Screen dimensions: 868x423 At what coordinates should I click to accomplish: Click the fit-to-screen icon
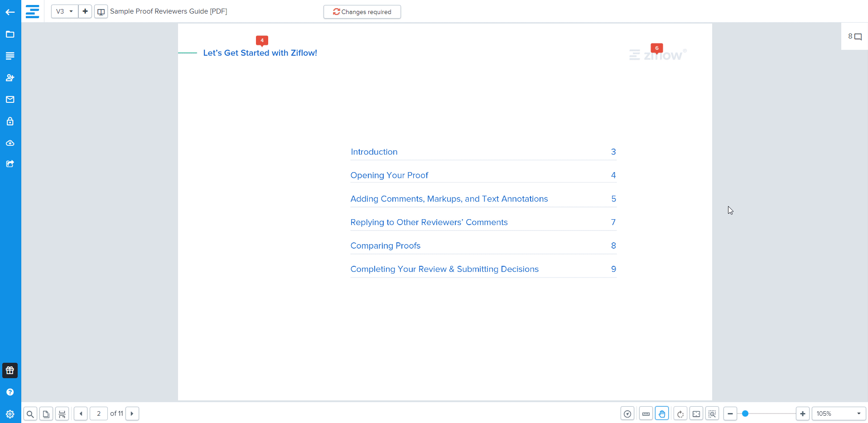click(696, 413)
